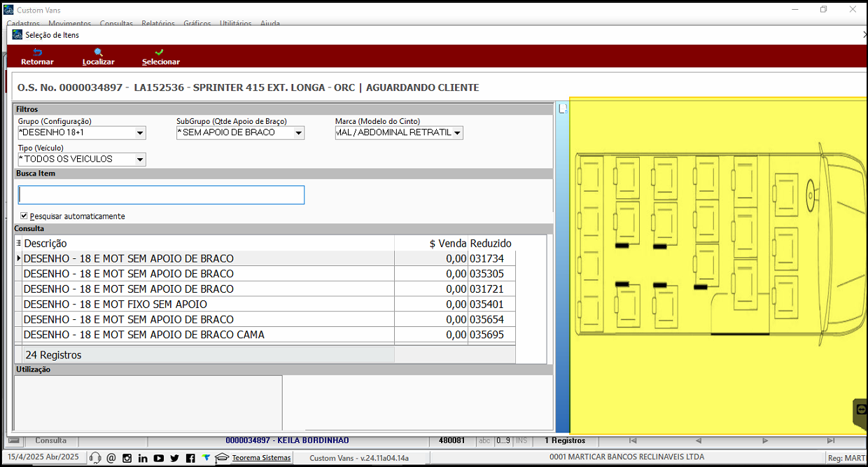Open the LinkedIn icon in status bar
Image resolution: width=868 pixels, height=467 pixels.
(143, 458)
